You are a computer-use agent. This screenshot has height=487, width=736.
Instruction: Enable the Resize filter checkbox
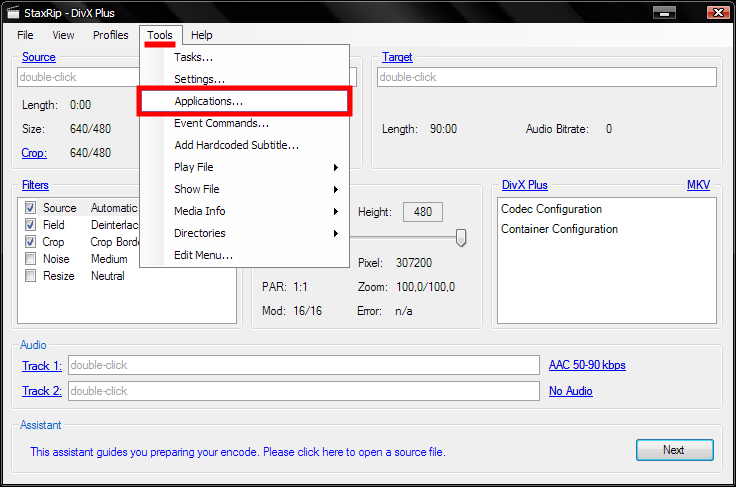tap(31, 275)
